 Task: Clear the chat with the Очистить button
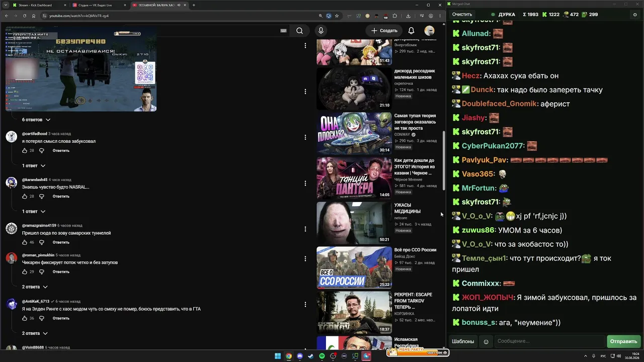click(x=462, y=15)
